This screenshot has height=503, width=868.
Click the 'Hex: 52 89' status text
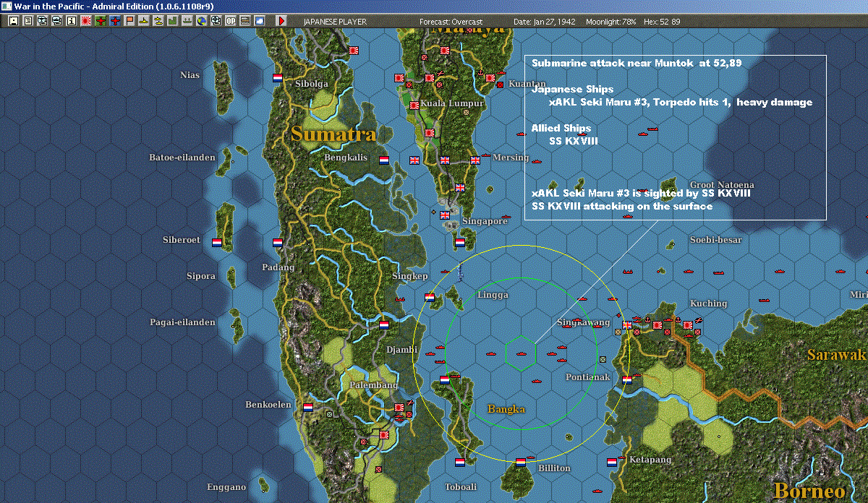tap(661, 22)
